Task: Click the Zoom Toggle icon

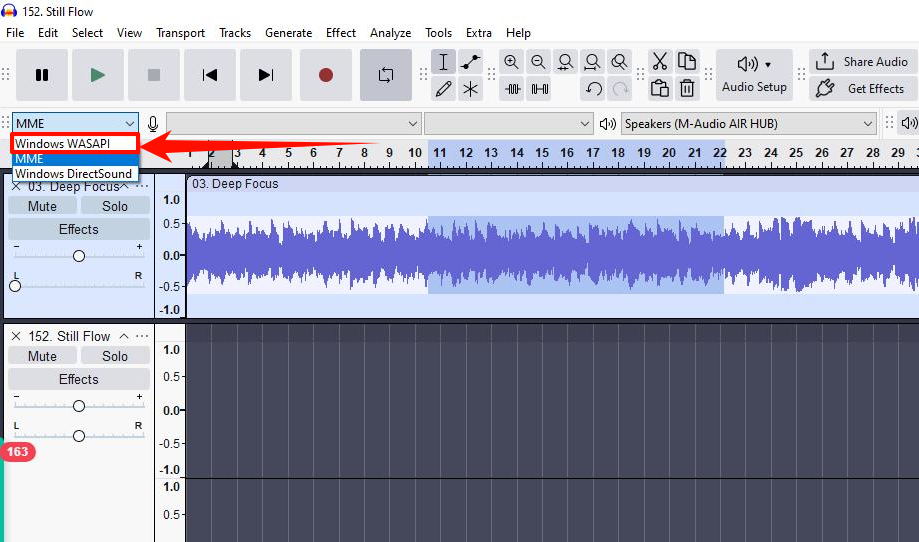Action: tap(619, 62)
